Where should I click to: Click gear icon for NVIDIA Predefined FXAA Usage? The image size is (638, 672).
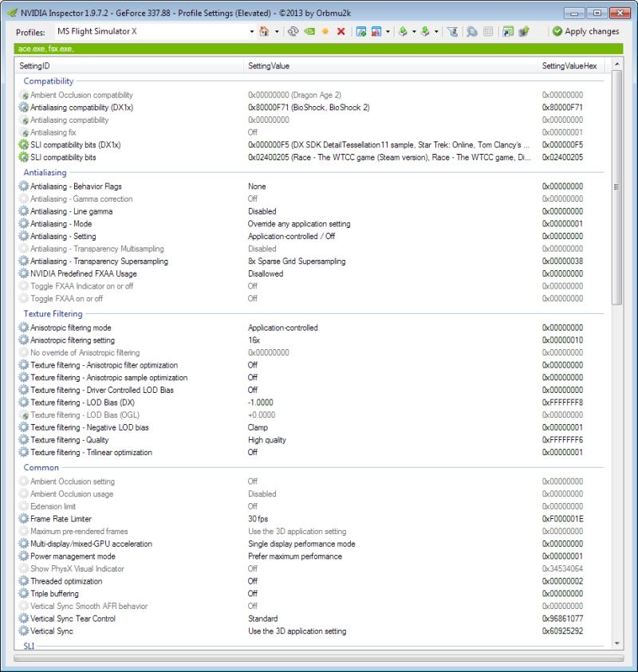24,273
